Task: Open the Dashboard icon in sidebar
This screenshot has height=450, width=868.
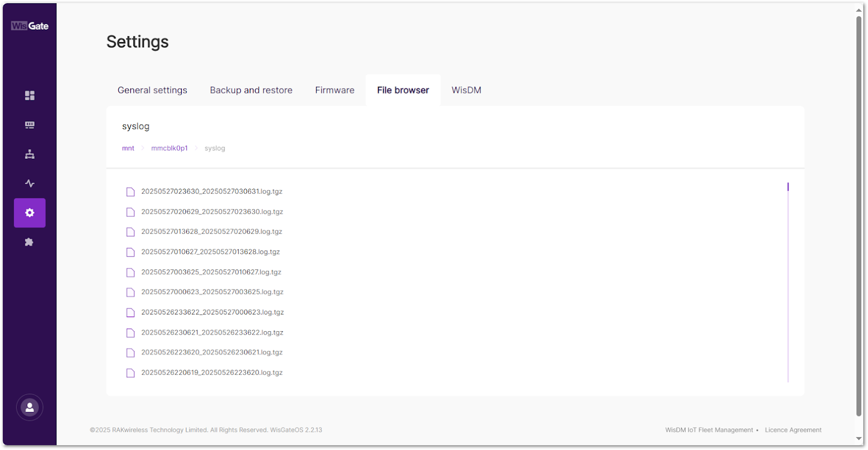Action: pyautogui.click(x=30, y=95)
